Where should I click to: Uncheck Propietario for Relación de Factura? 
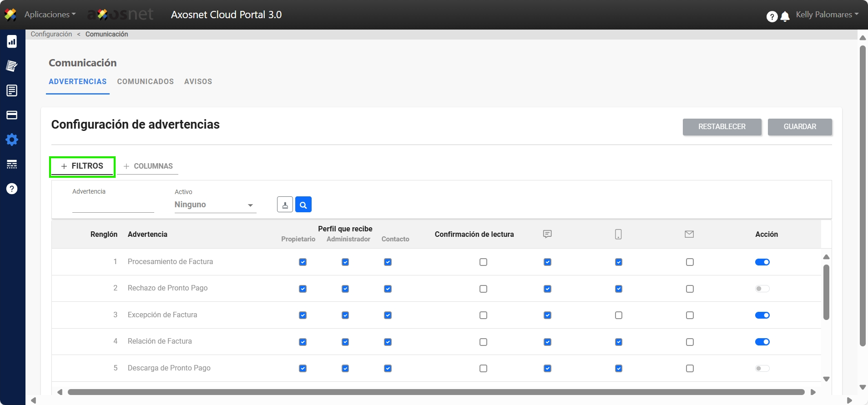pos(303,342)
